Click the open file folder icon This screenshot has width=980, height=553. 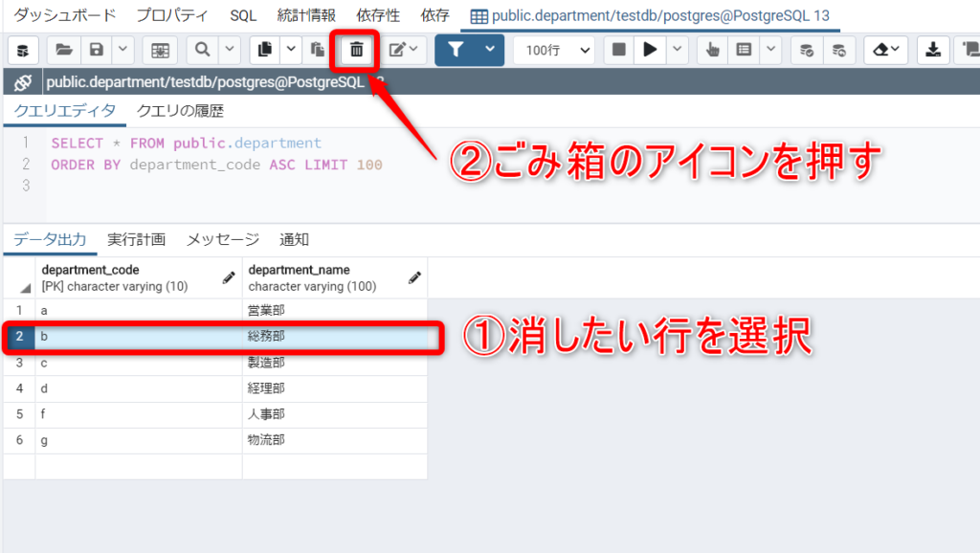coord(63,50)
